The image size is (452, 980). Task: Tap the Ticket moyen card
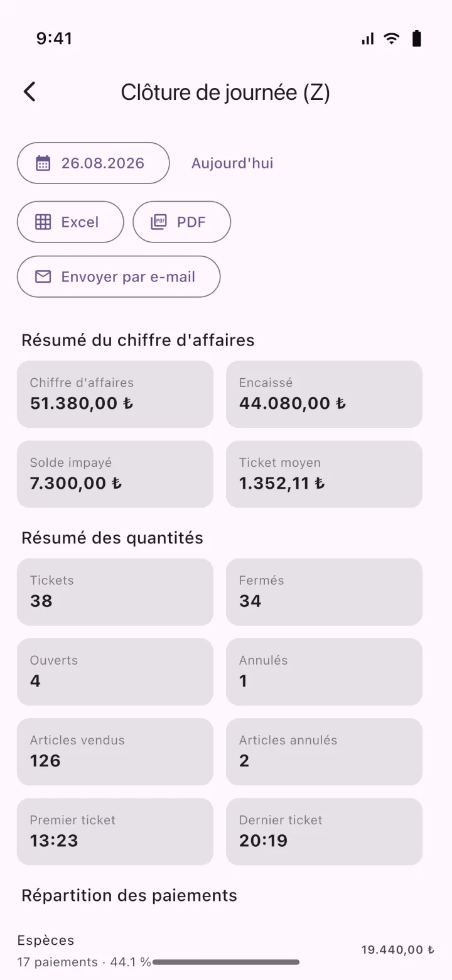coord(324,474)
